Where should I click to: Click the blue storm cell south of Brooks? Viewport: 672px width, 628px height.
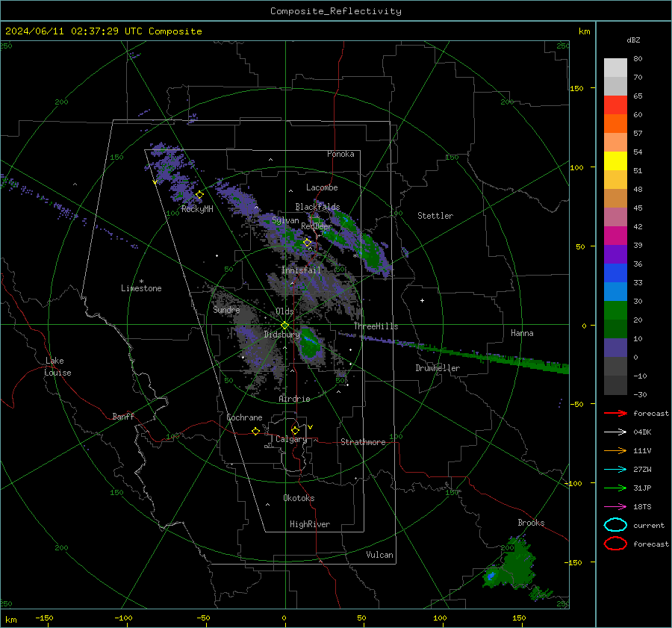pos(491,575)
